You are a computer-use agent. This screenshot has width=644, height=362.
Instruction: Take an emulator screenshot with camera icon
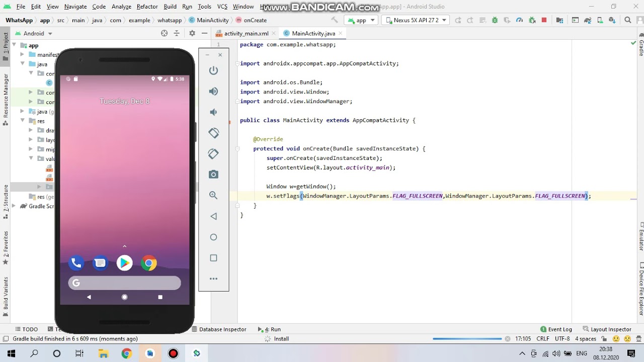pyautogui.click(x=213, y=174)
